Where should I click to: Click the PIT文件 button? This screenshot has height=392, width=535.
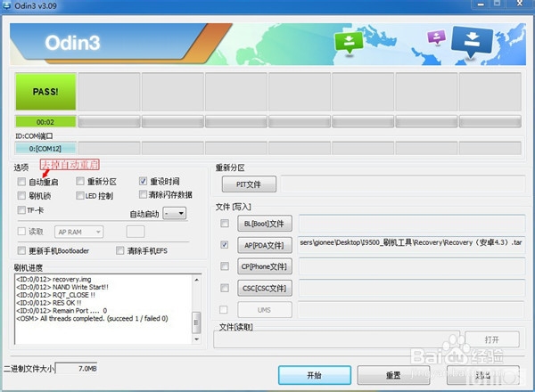pos(249,184)
